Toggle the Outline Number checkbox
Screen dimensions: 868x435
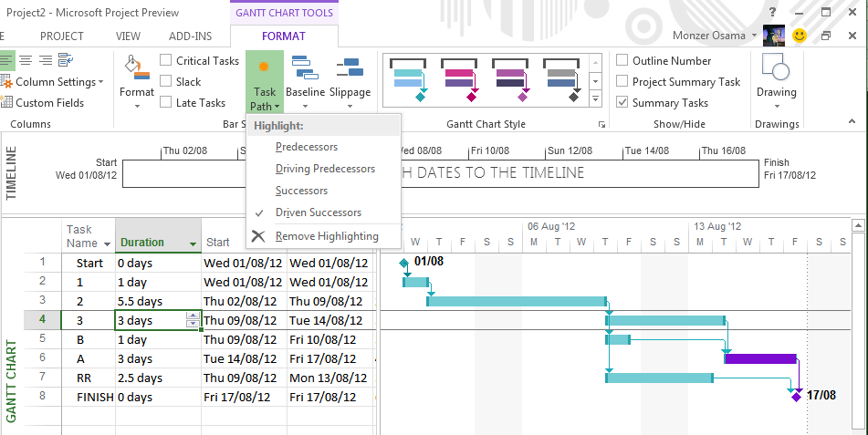coord(622,61)
